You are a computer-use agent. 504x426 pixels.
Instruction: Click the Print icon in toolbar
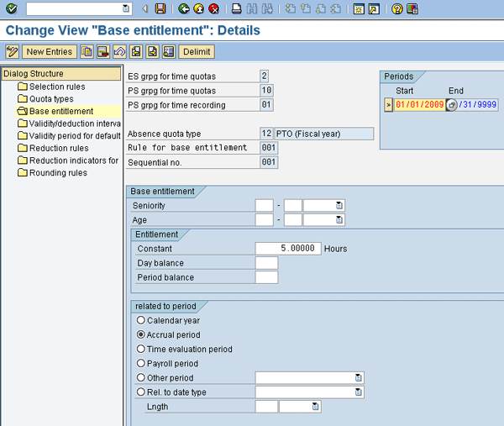(x=237, y=8)
